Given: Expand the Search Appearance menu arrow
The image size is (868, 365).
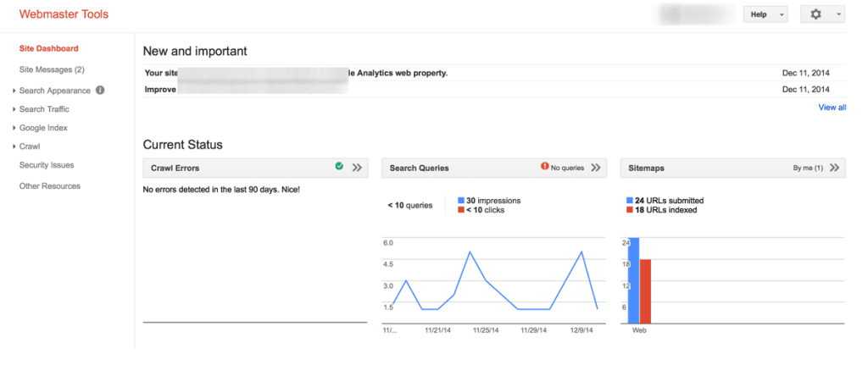Looking at the screenshot, I should (14, 91).
